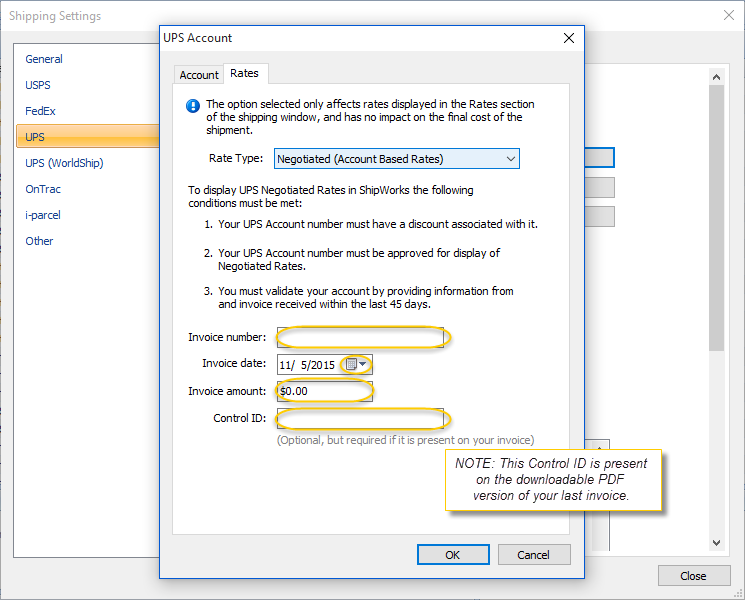Close the UPS Account dialog with the X
This screenshot has height=600, width=745.
[569, 38]
